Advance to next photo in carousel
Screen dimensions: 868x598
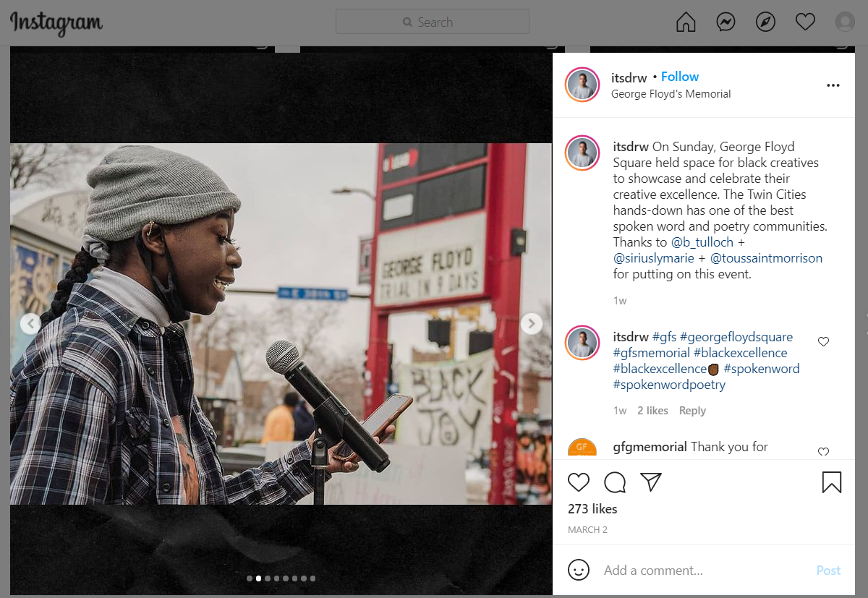click(532, 324)
